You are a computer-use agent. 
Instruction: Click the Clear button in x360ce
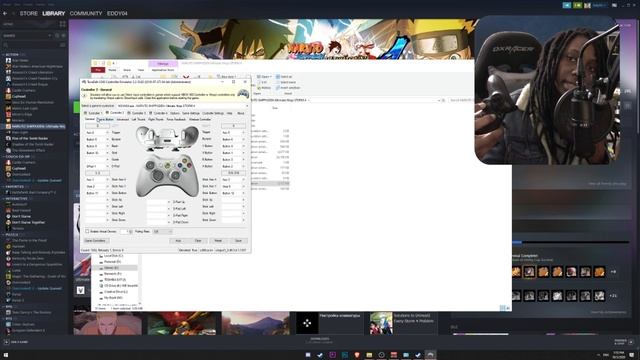[x=198, y=241]
